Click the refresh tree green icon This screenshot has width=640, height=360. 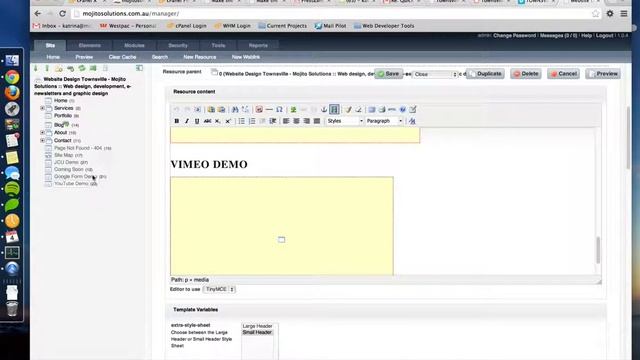click(82, 69)
